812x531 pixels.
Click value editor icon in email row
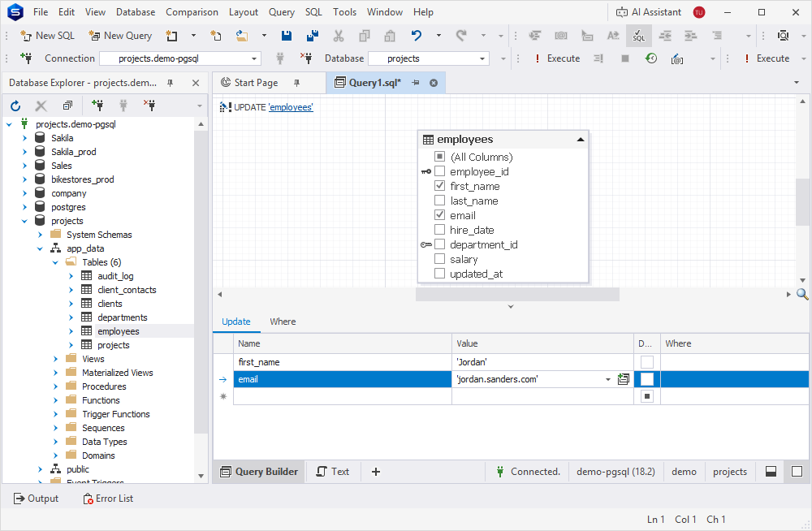624,379
